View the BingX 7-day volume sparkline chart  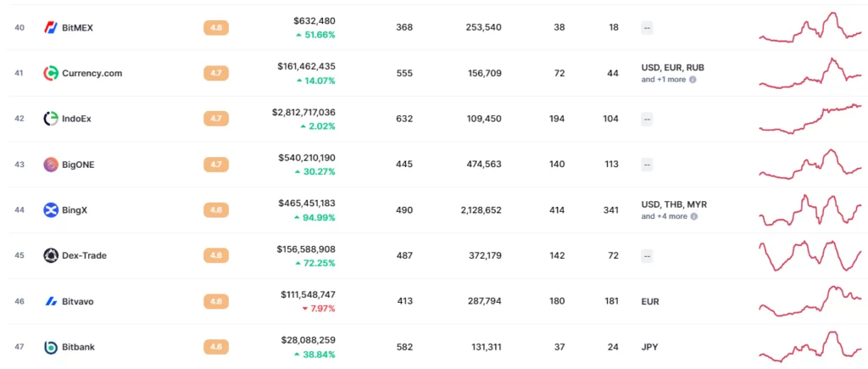(810, 210)
